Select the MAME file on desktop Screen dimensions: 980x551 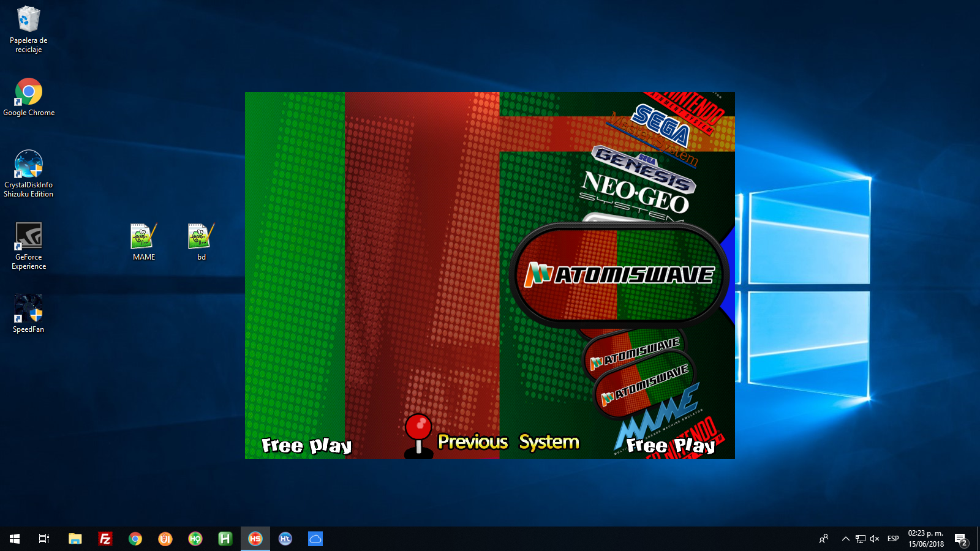click(144, 242)
